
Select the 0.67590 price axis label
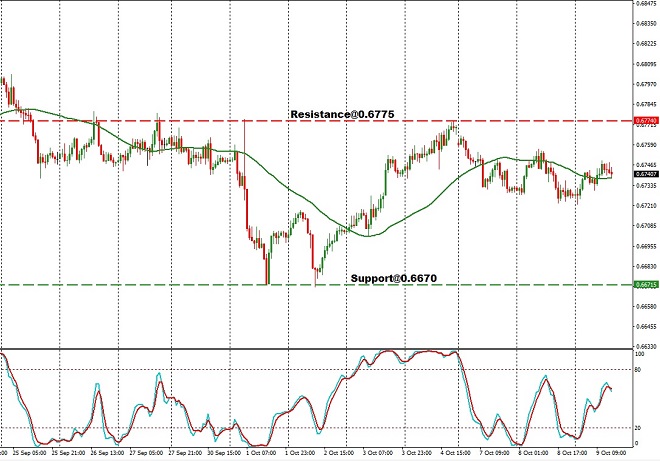[x=647, y=145]
